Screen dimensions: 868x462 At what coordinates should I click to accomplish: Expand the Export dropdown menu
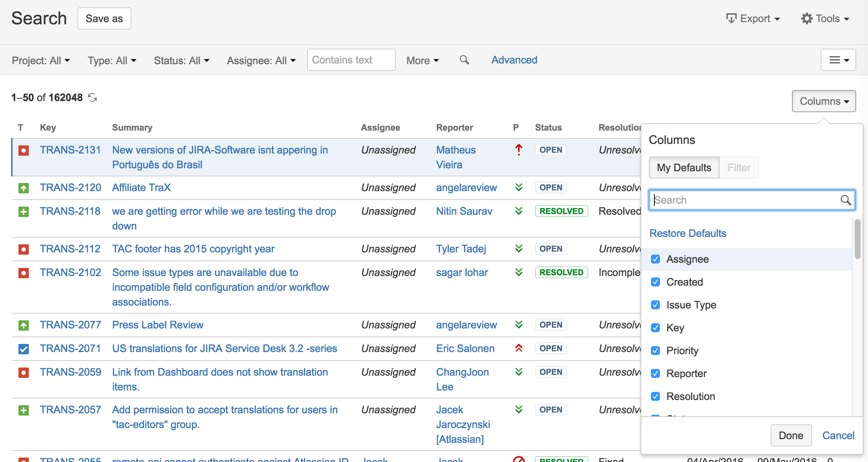pyautogui.click(x=753, y=18)
